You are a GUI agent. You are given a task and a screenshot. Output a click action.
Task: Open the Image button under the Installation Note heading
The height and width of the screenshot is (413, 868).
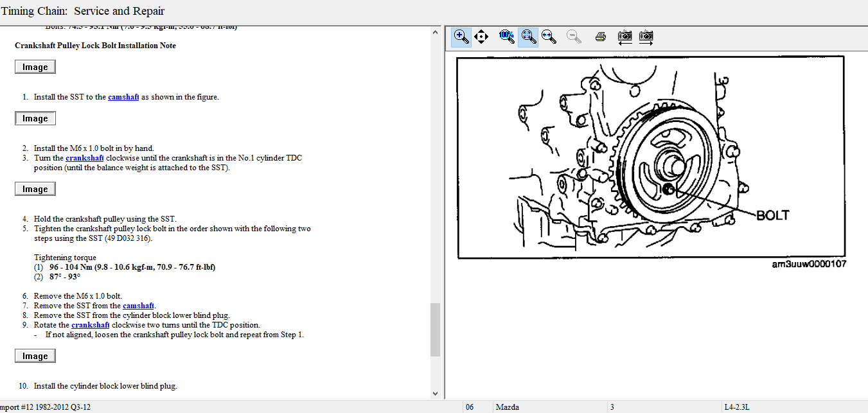tap(35, 67)
